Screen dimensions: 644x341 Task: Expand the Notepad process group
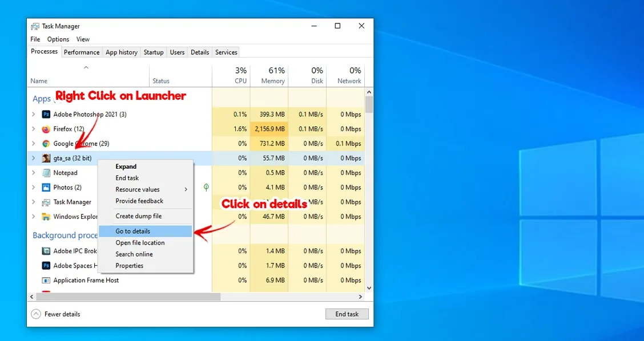pyautogui.click(x=34, y=173)
